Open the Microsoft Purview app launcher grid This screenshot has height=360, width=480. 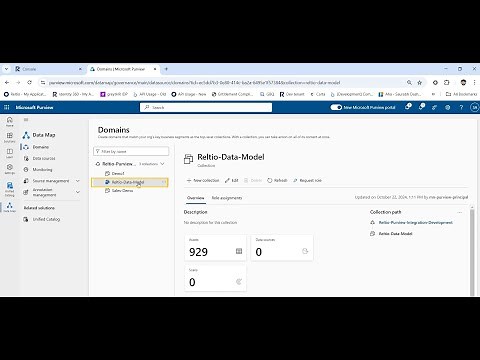pyautogui.click(x=6, y=107)
